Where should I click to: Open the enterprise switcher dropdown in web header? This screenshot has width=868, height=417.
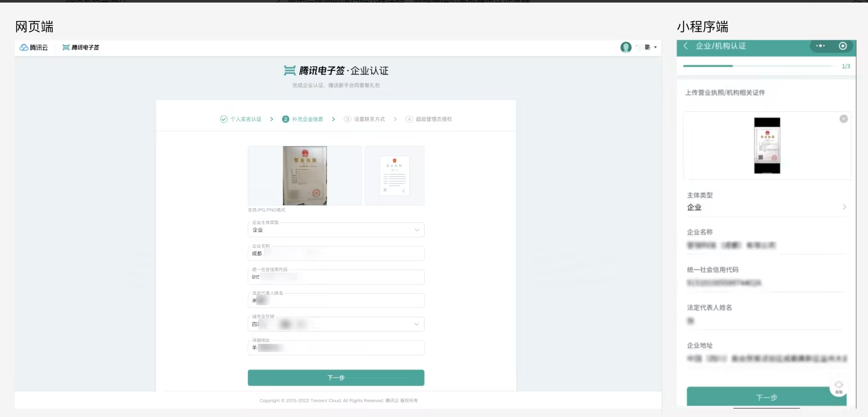pyautogui.click(x=651, y=47)
